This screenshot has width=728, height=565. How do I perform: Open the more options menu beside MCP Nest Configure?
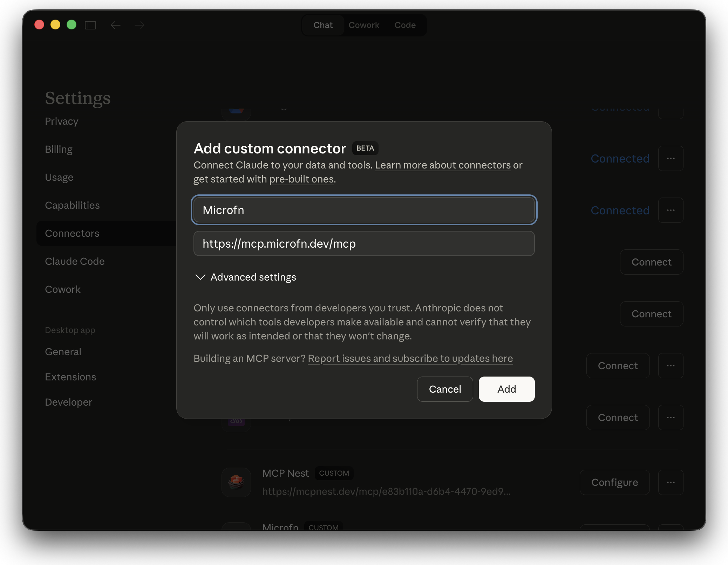click(671, 482)
